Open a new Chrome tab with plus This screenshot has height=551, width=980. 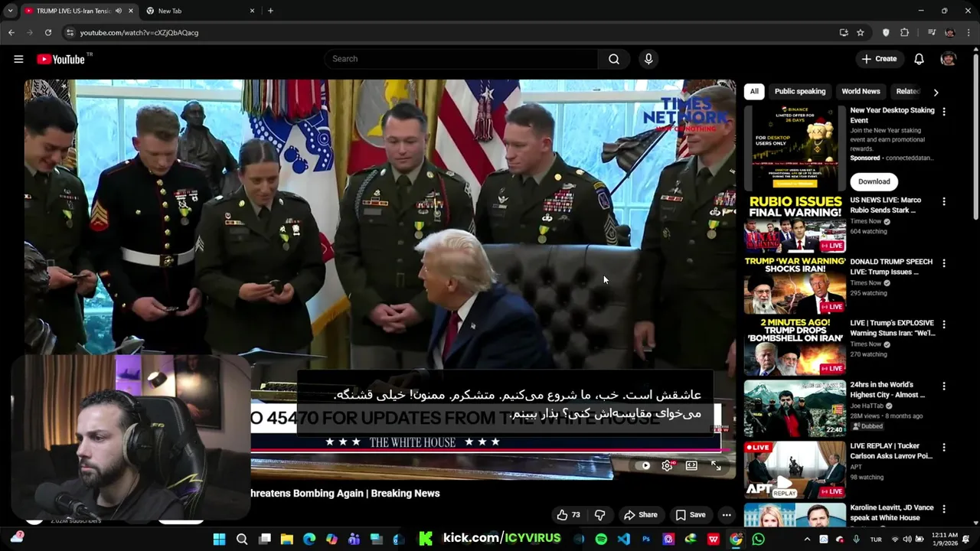(270, 11)
